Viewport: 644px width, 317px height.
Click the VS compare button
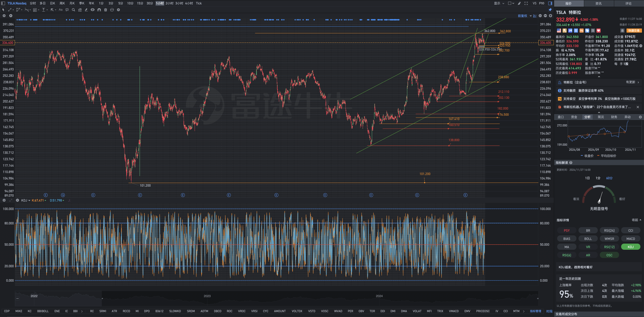click(534, 3)
